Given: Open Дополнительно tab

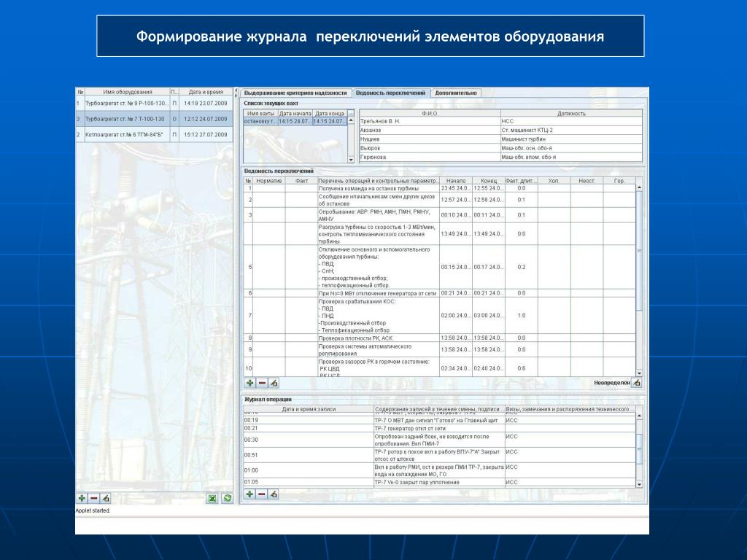Looking at the screenshot, I should click(x=456, y=93).
